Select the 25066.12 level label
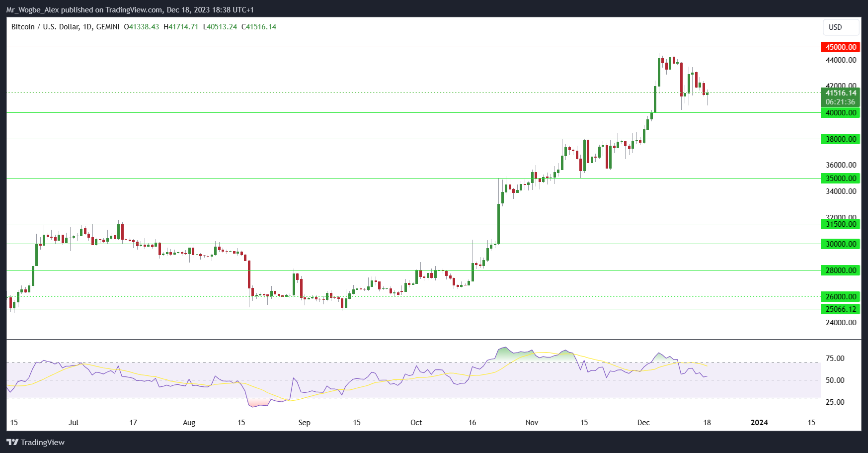868x453 pixels. [x=840, y=309]
